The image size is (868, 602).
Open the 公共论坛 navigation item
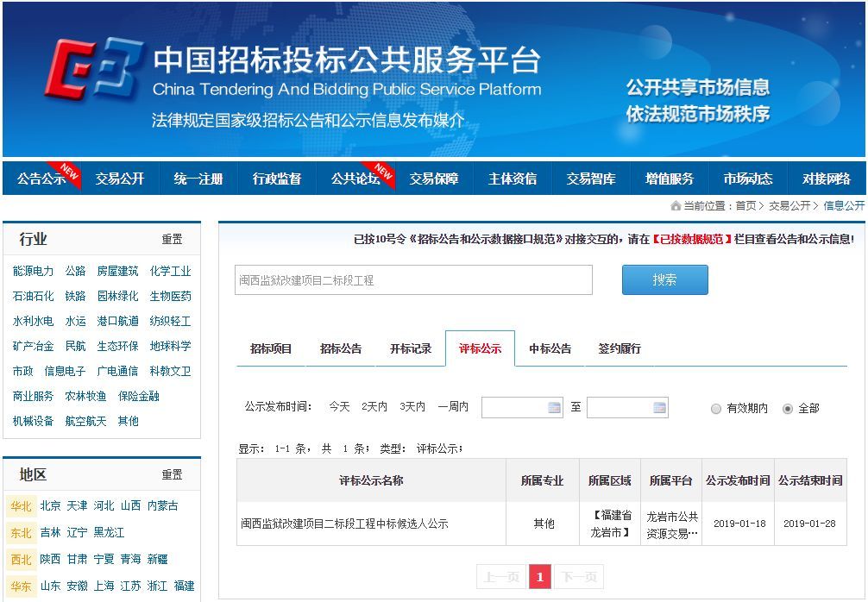click(355, 179)
